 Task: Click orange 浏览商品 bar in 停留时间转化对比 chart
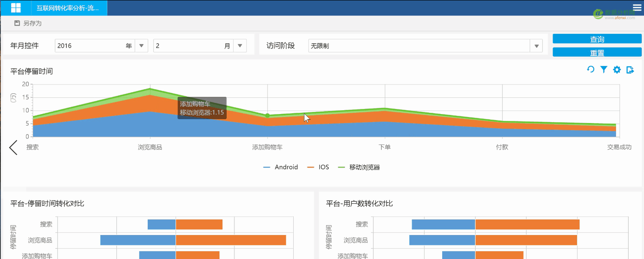coord(231,240)
